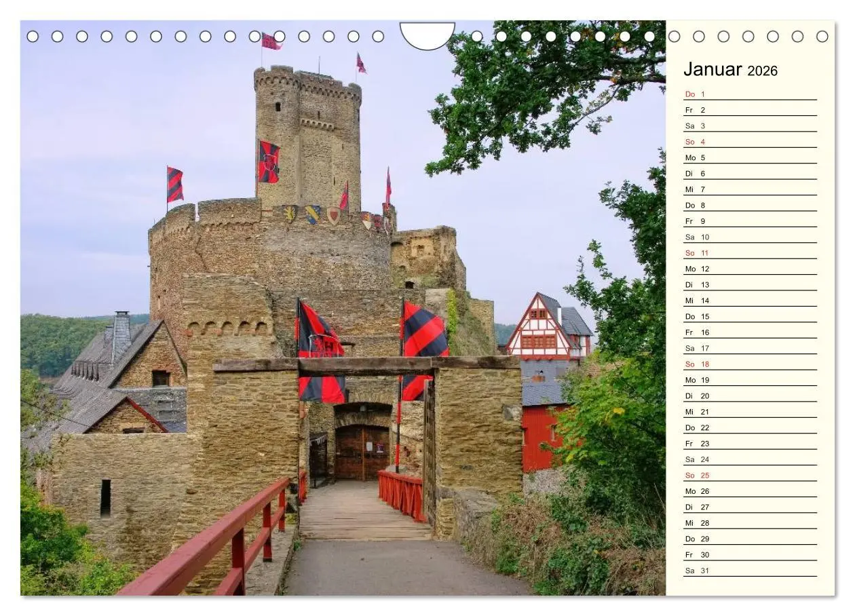Expand the entry line for Mo 12
The image size is (855, 616).
746,269
